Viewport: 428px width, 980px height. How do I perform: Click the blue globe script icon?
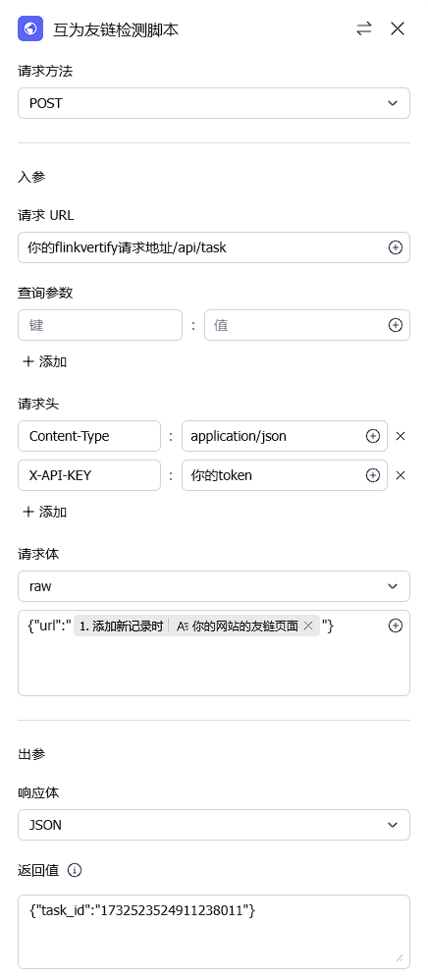(x=30, y=28)
